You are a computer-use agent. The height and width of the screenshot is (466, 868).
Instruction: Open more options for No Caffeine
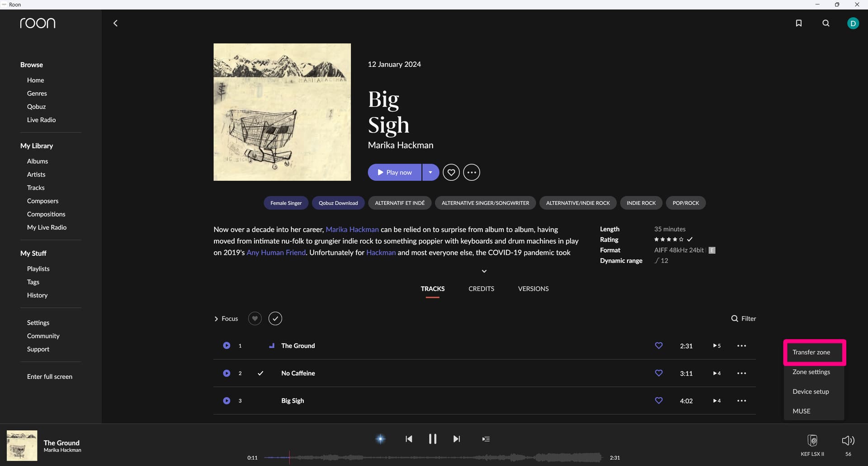[x=741, y=373]
